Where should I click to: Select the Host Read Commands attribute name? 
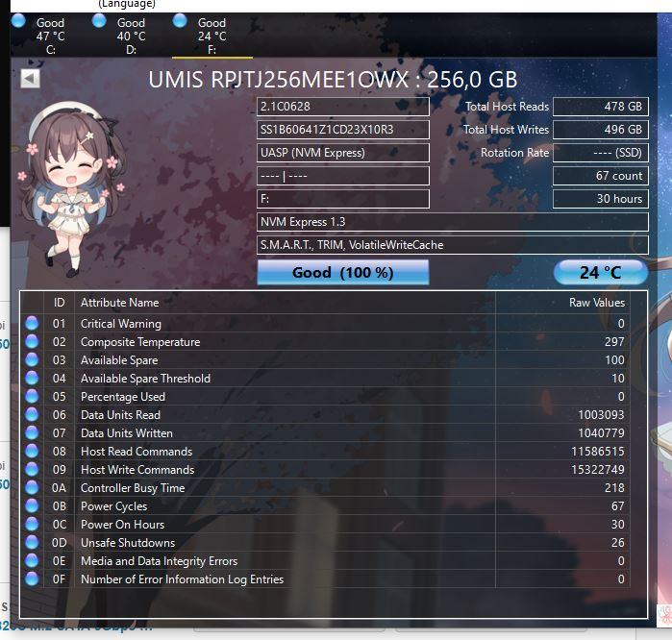tap(137, 452)
